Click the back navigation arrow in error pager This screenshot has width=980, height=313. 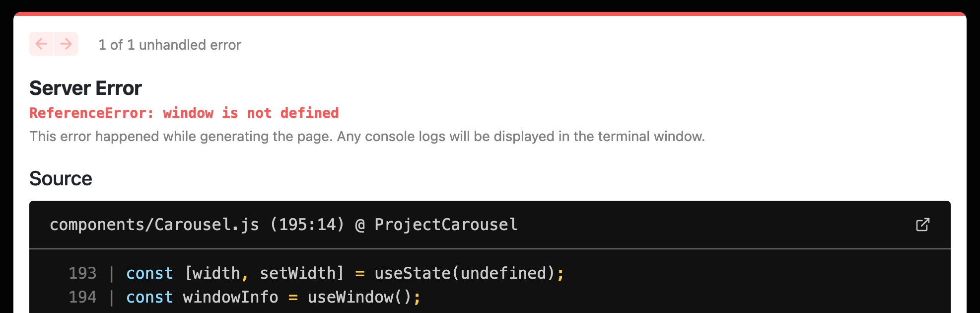[x=41, y=44]
